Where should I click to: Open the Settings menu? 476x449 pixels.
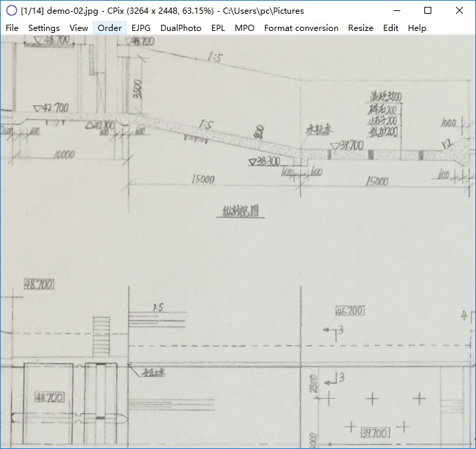point(44,28)
